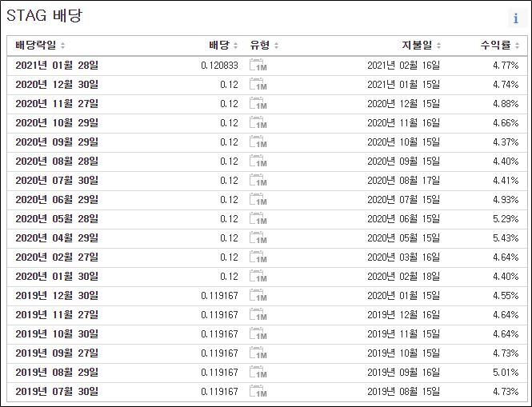Click payment date 2021년 02월 16일
This screenshot has height=407, width=532.
point(403,65)
